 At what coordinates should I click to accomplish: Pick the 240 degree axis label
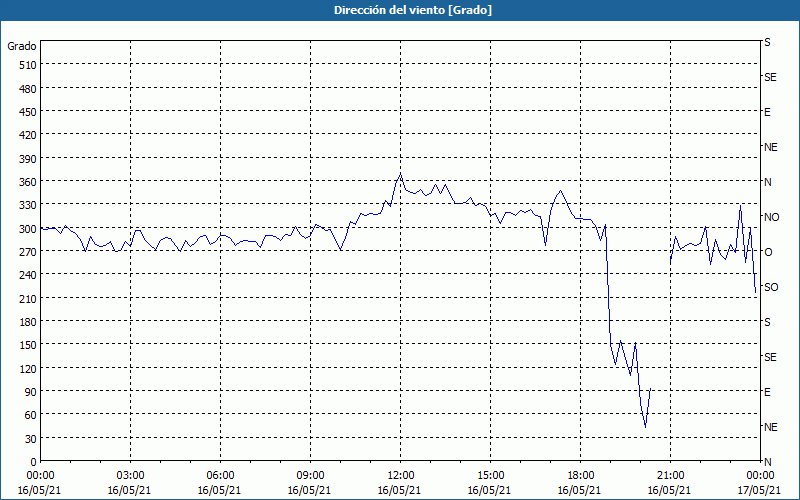(x=27, y=275)
